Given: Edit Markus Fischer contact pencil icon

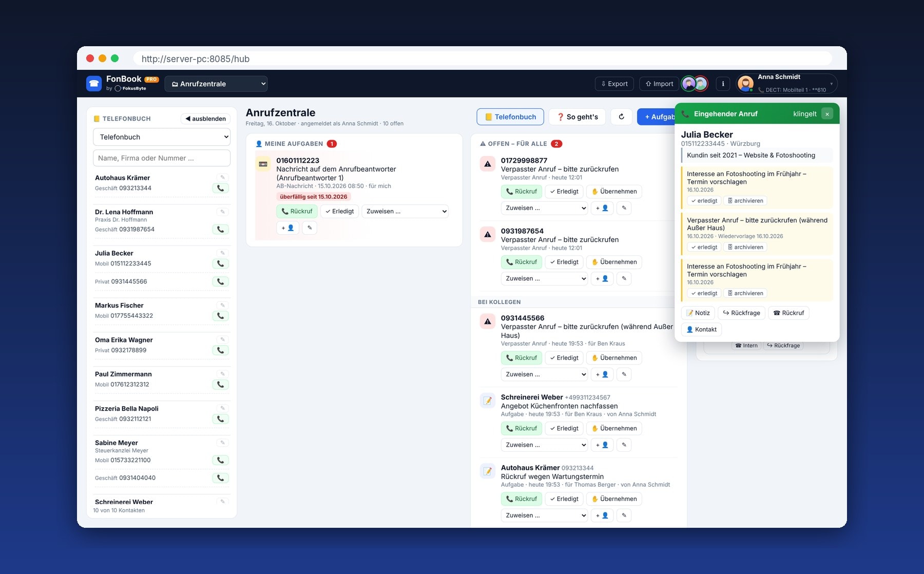Looking at the screenshot, I should [222, 305].
